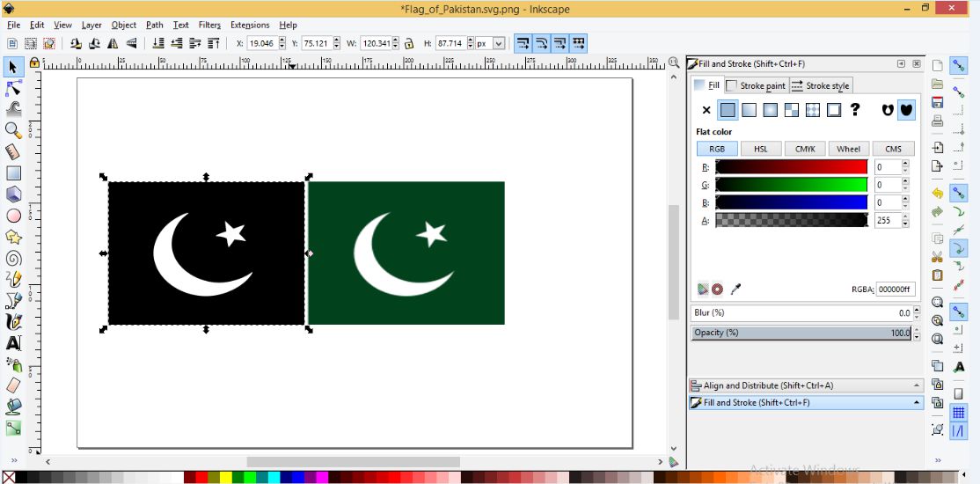Select the Connector tool at toolbox bottom
The height and width of the screenshot is (484, 980).
[x=13, y=428]
